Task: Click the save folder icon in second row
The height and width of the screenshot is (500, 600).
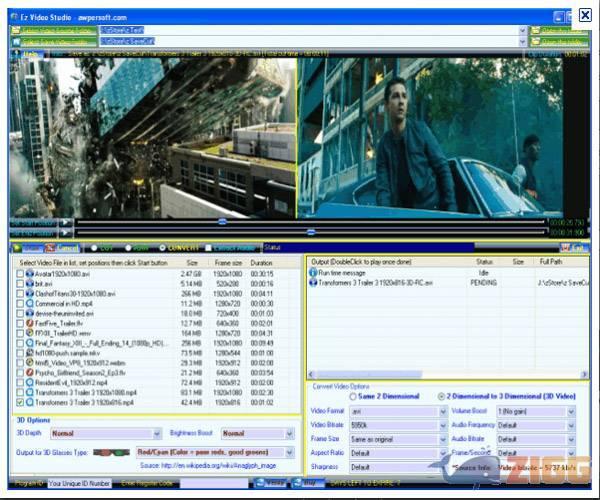Action: click(x=16, y=41)
